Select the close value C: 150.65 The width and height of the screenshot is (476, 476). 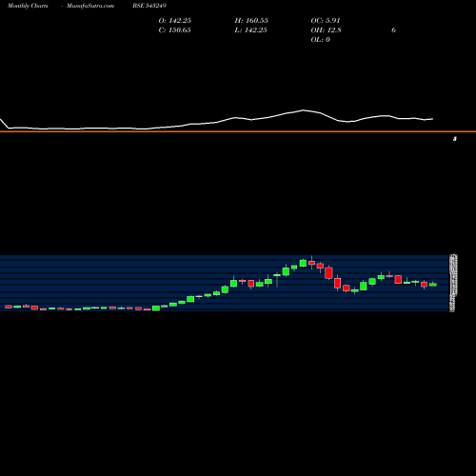[175, 30]
